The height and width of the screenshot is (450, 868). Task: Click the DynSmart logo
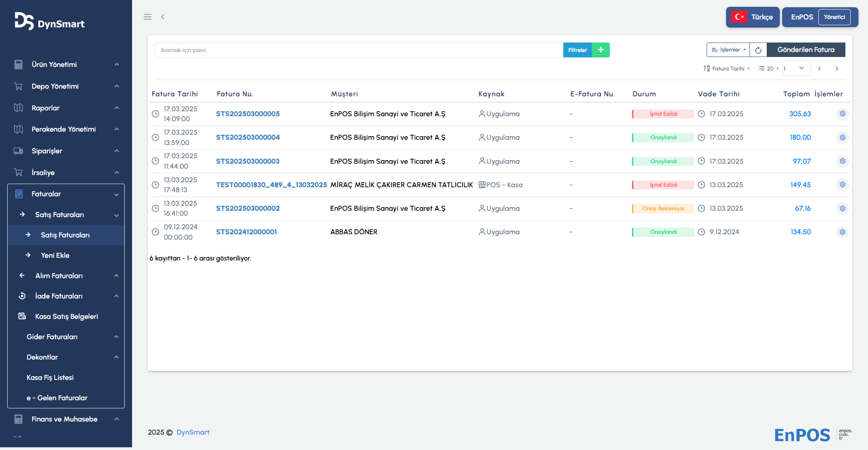49,22
